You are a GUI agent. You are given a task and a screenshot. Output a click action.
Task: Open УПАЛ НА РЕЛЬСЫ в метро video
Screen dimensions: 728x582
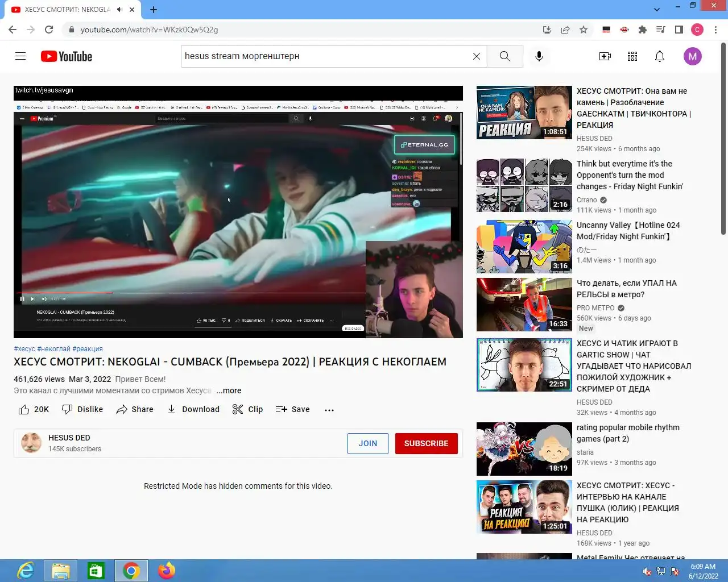coord(627,289)
